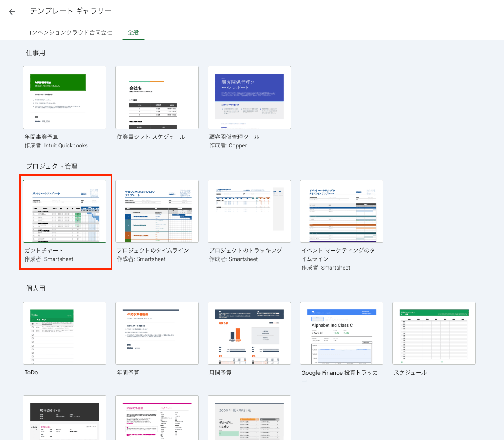This screenshot has height=440, width=504.
Task: Open the プロジェクトのトラッキング template thumbnail
Action: (249, 211)
